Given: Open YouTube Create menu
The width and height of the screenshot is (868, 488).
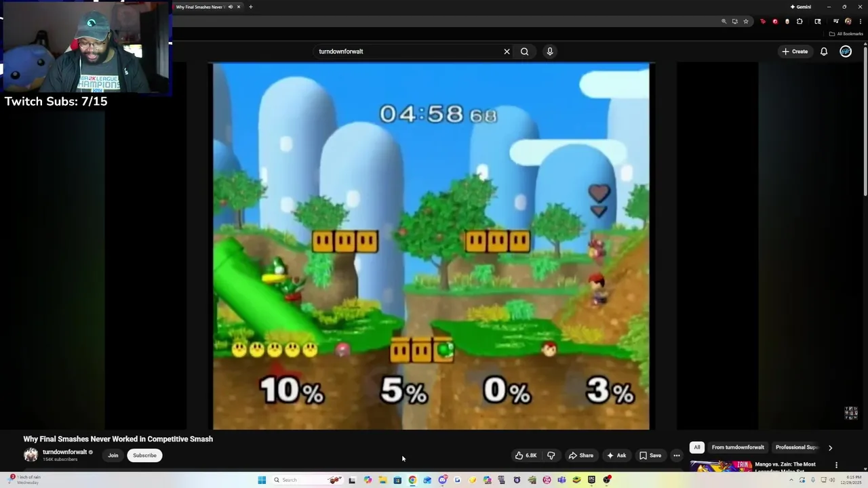Looking at the screenshot, I should point(795,52).
